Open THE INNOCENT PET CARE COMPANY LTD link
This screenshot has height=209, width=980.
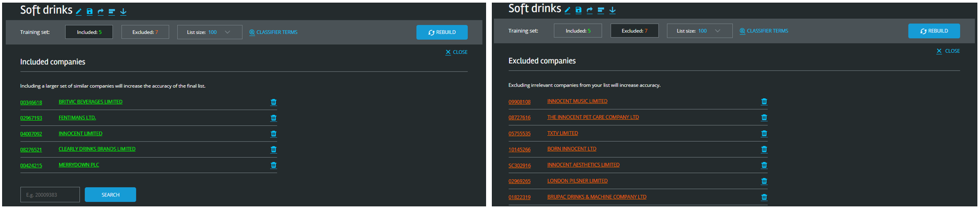click(593, 117)
